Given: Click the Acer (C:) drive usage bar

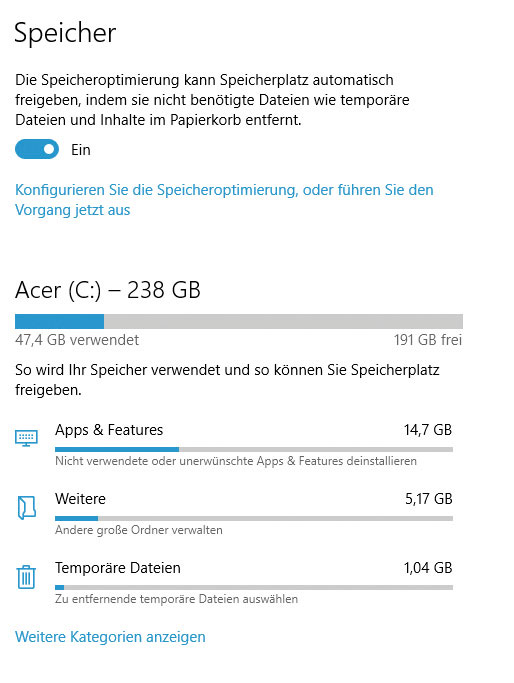Looking at the screenshot, I should (x=239, y=321).
